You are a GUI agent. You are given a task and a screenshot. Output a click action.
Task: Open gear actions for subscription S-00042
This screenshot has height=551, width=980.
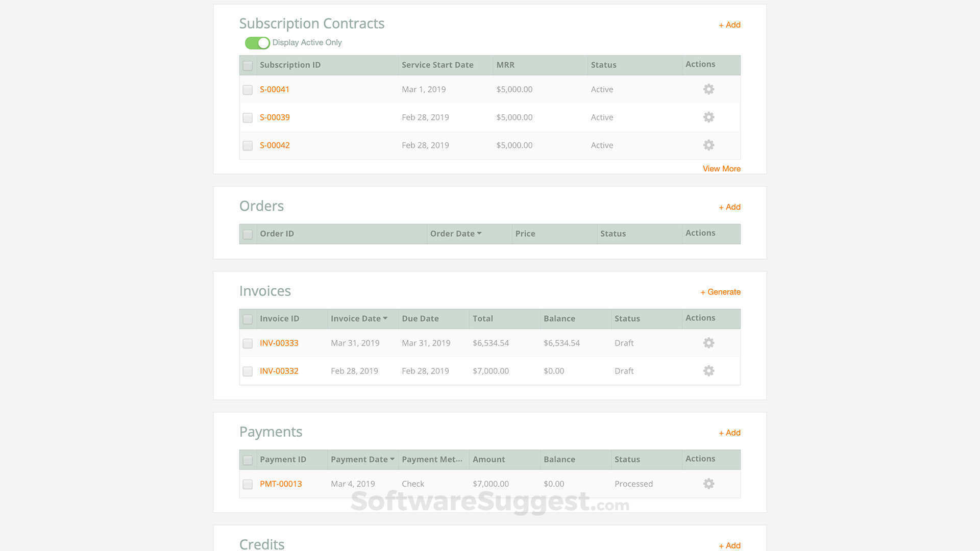708,145
